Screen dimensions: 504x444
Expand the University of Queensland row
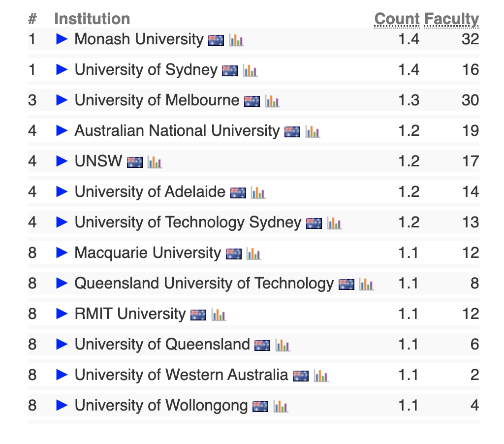[x=62, y=345]
